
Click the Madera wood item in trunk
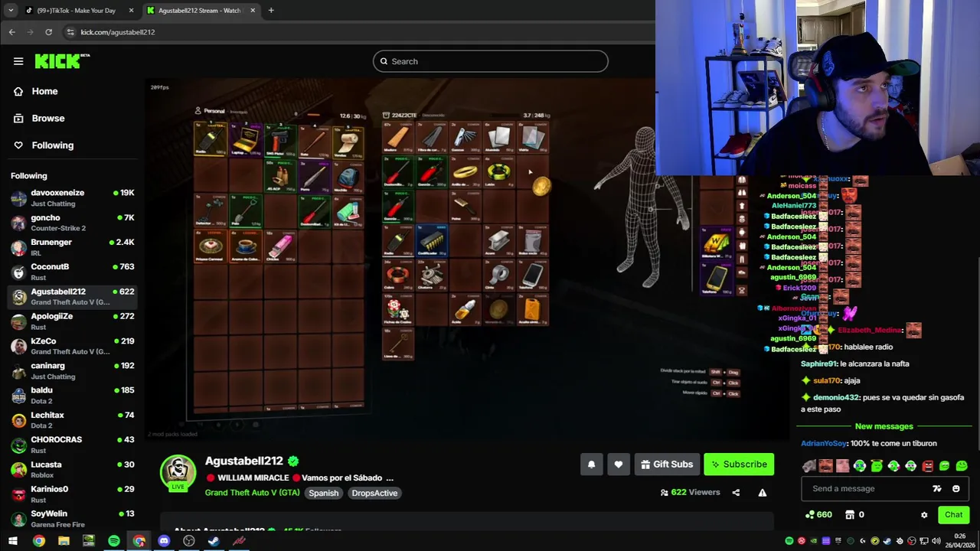coord(397,139)
